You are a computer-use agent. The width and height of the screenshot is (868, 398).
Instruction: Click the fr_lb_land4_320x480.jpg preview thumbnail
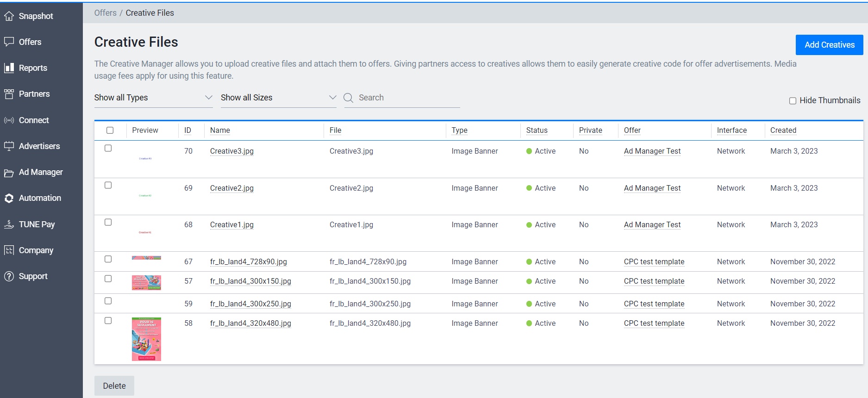[146, 339]
